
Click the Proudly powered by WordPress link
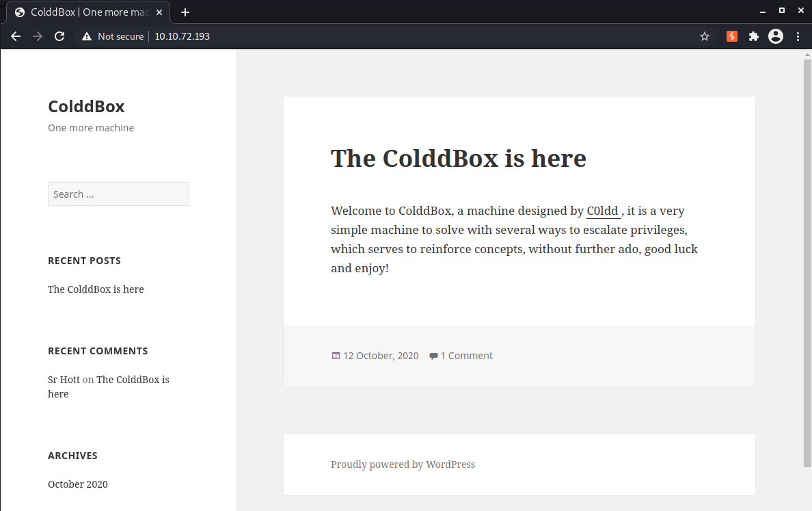click(403, 464)
